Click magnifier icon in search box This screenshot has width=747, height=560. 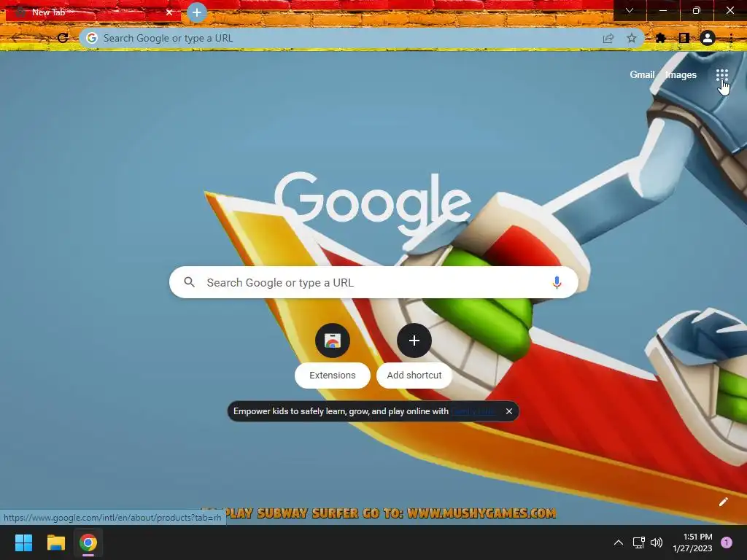coord(189,282)
